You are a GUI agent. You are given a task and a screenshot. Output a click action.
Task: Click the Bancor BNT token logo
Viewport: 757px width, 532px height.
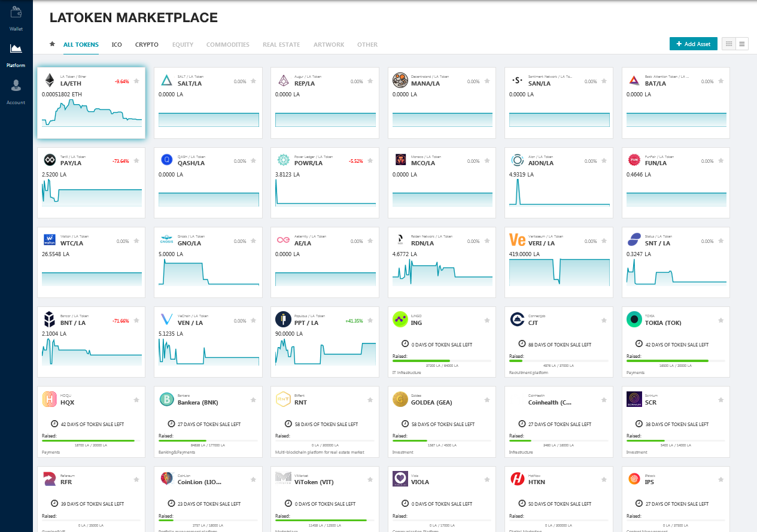pos(50,320)
